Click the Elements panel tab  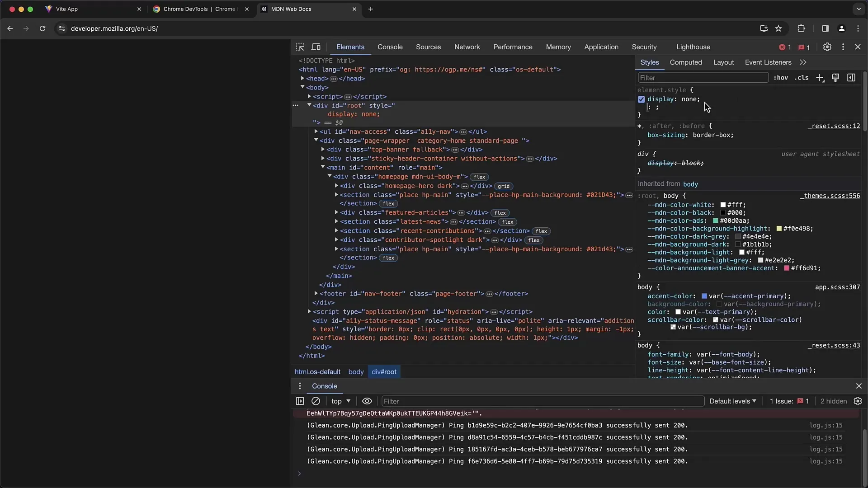pos(350,47)
